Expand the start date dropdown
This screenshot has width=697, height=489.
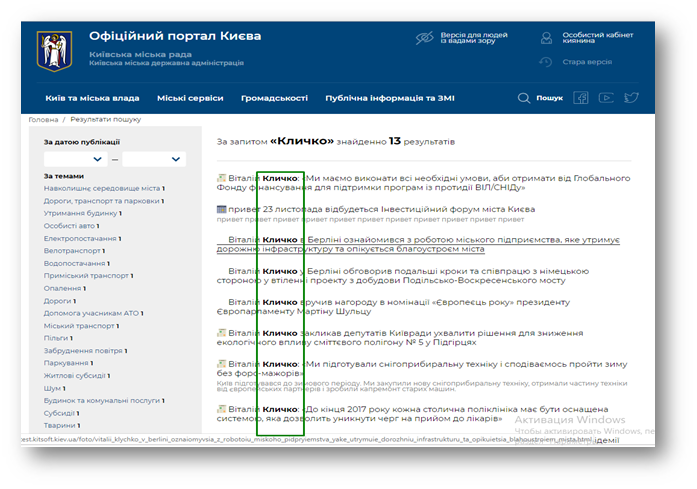[x=76, y=159]
